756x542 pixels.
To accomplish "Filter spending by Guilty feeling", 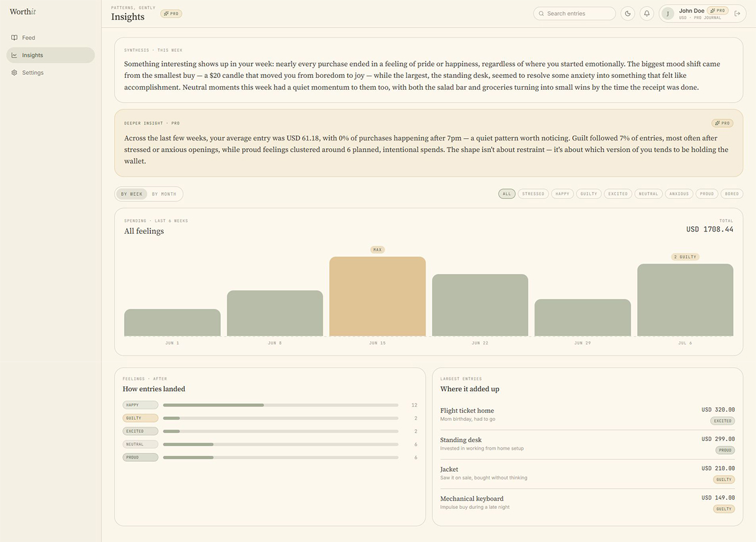I will 589,194.
